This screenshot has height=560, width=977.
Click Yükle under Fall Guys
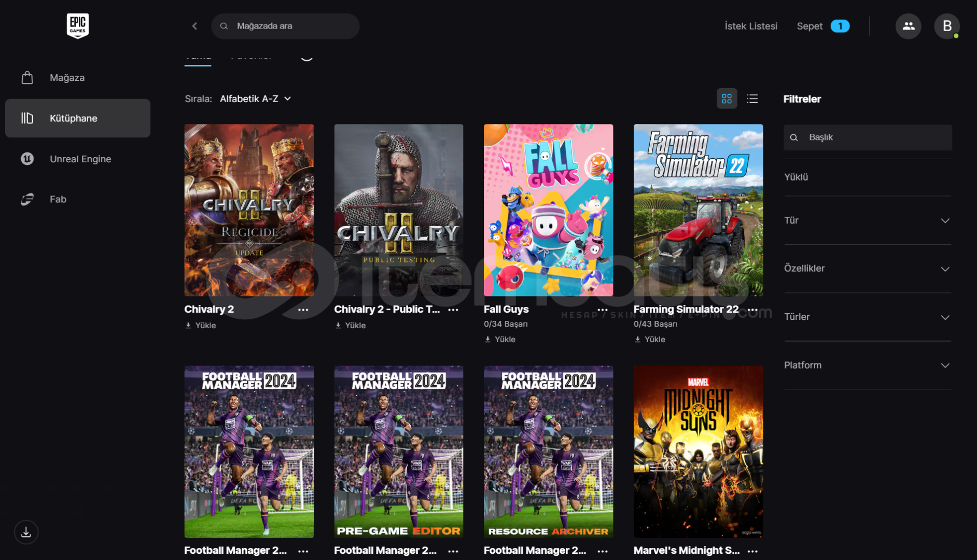[500, 340]
